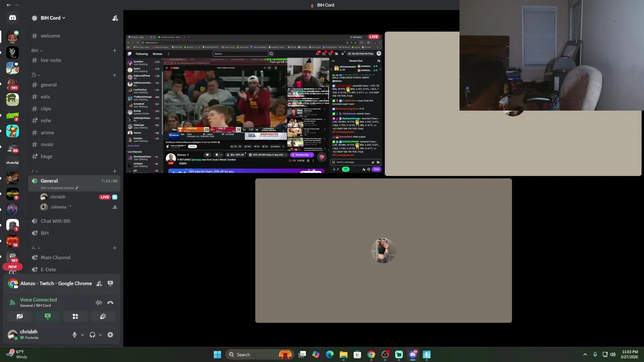Stop streaming Alonzo Twitch Chrome
Image resolution: width=644 pixels, height=362 pixels.
pyautogui.click(x=110, y=284)
